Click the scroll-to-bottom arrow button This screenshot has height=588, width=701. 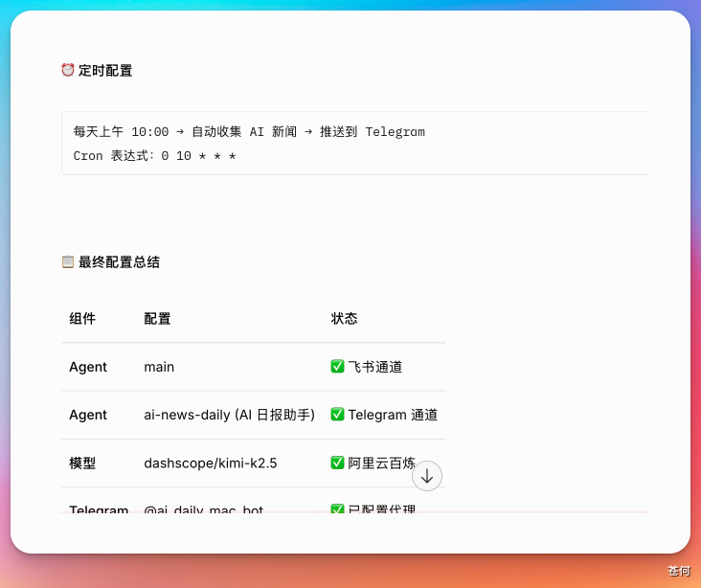pos(427,476)
